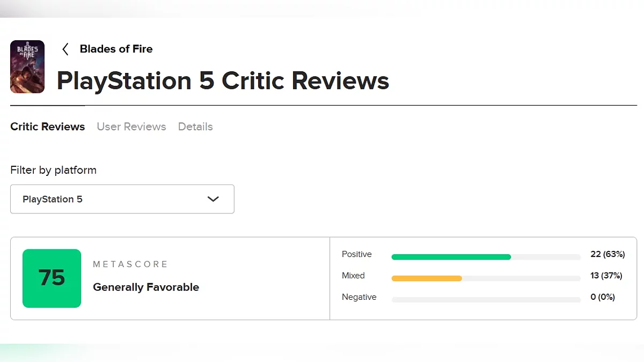
Task: Click the back chevron arrow icon
Action: 65,49
